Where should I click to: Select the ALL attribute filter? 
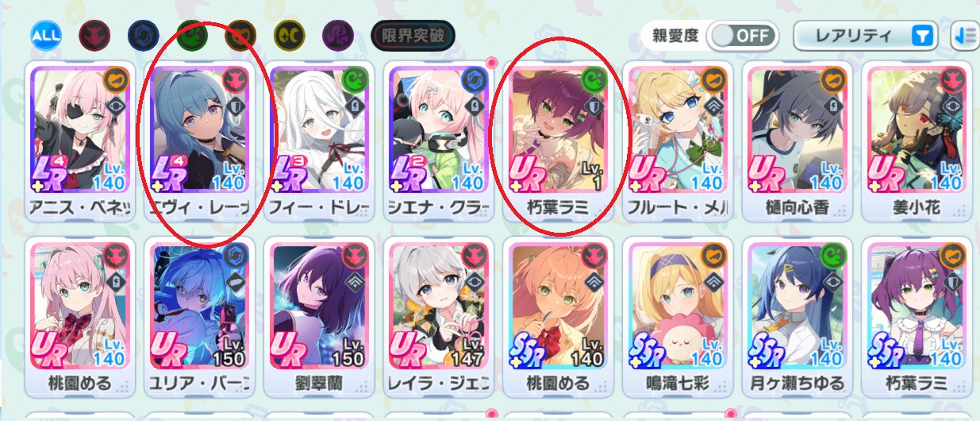point(44,36)
